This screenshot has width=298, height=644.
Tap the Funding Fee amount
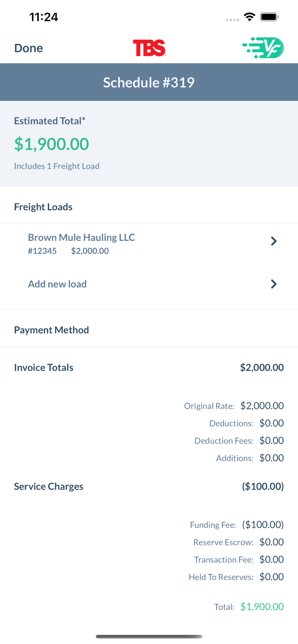click(x=263, y=525)
